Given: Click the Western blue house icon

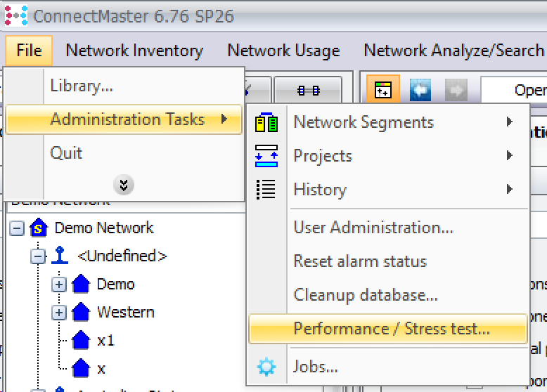Looking at the screenshot, I should 81,311.
